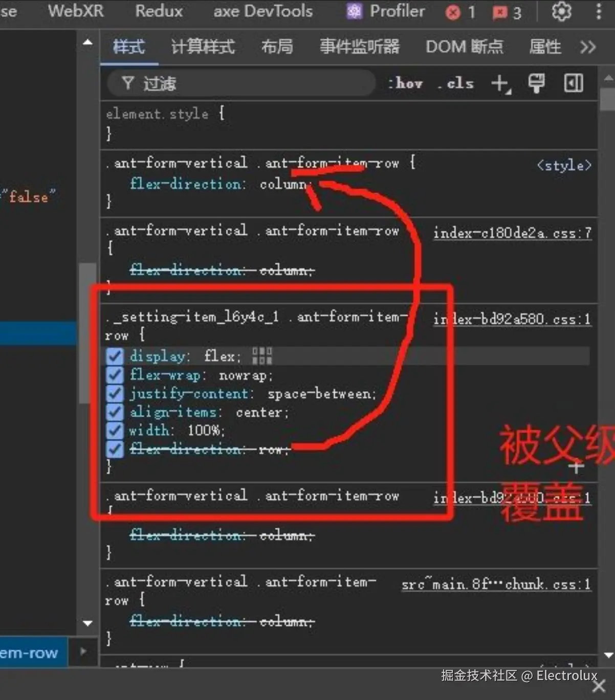Click the element.style selector text
This screenshot has width=615, height=700.
(x=158, y=114)
